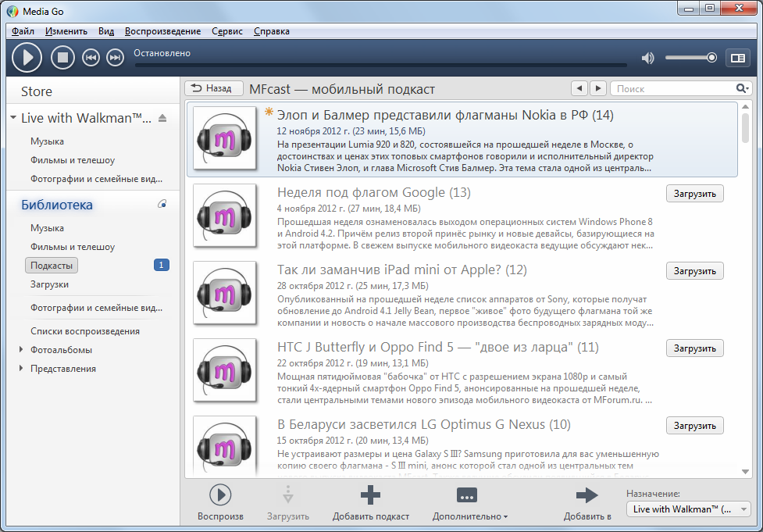Open the Сервис menu
The image size is (763, 532).
coord(226,31)
